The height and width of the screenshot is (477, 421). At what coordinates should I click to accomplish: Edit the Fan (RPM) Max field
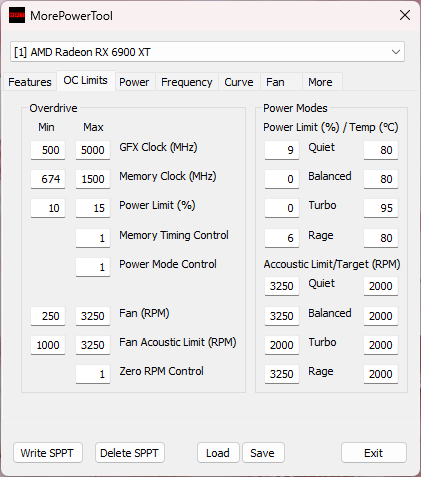93,316
